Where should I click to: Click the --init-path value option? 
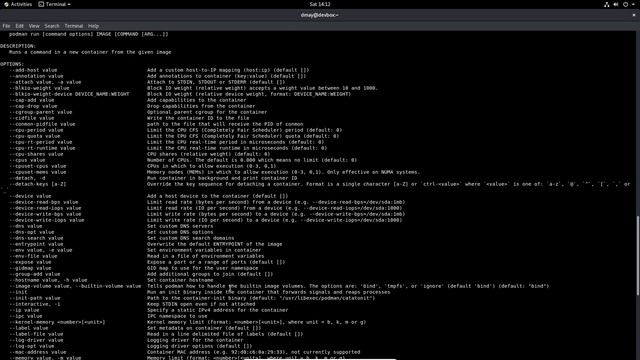(35, 298)
